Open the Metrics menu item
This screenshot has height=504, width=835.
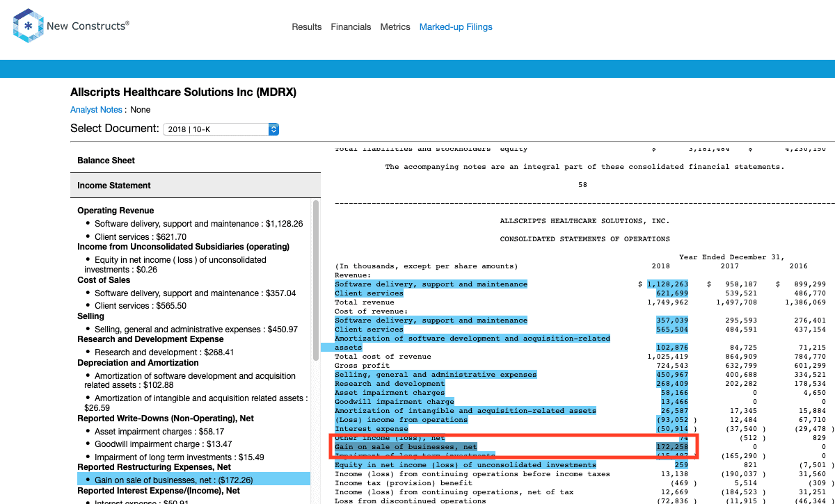(x=395, y=27)
